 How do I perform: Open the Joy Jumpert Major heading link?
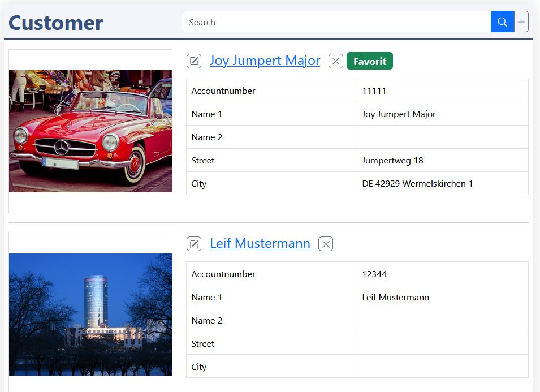coord(265,61)
